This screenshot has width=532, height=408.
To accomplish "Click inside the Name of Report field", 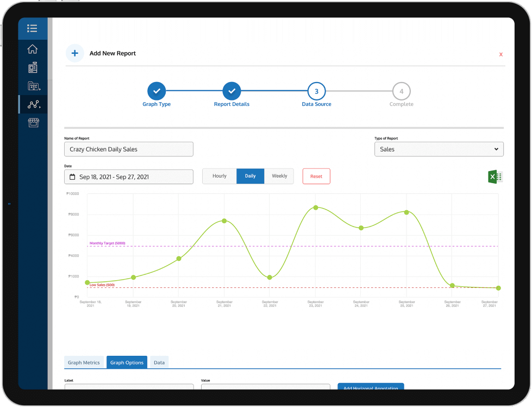I will 129,149.
